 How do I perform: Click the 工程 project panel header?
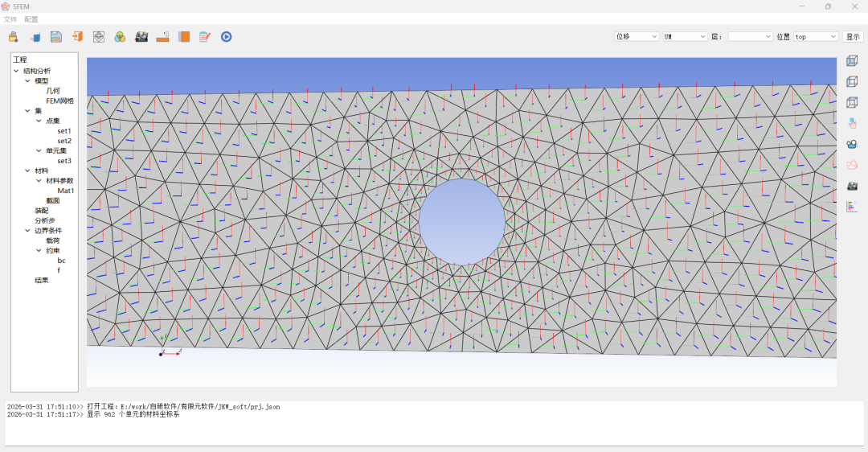pyautogui.click(x=20, y=60)
